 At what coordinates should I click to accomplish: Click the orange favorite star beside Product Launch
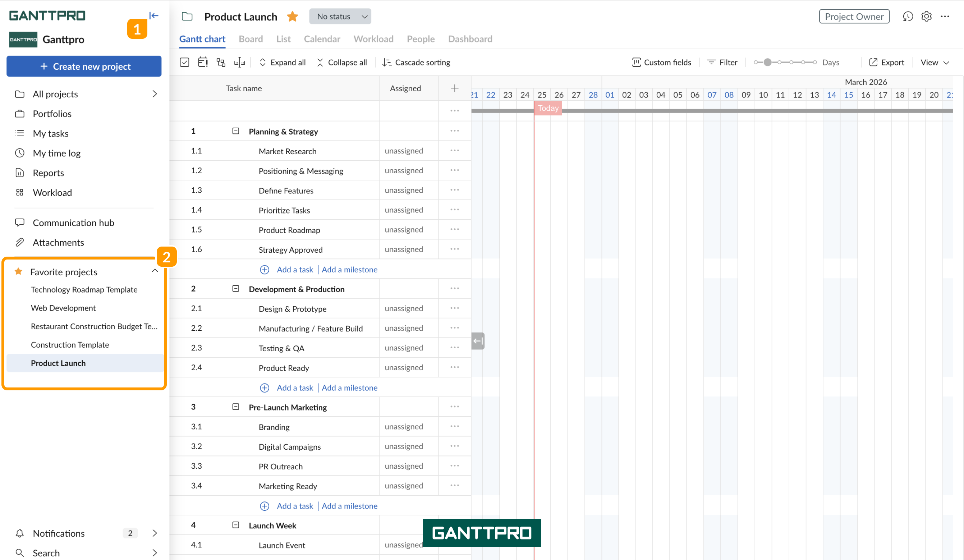(x=293, y=17)
